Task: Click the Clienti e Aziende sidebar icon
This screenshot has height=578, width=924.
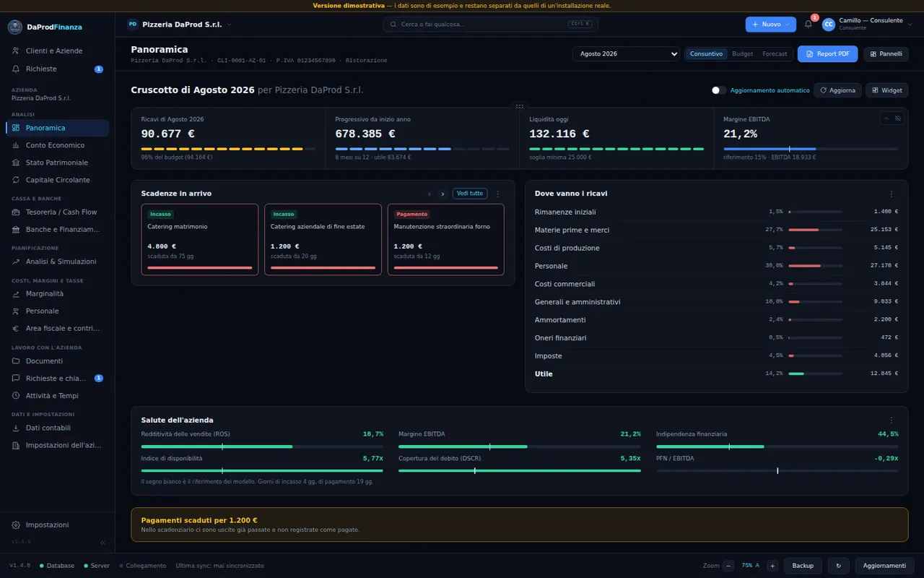Action: pyautogui.click(x=16, y=51)
